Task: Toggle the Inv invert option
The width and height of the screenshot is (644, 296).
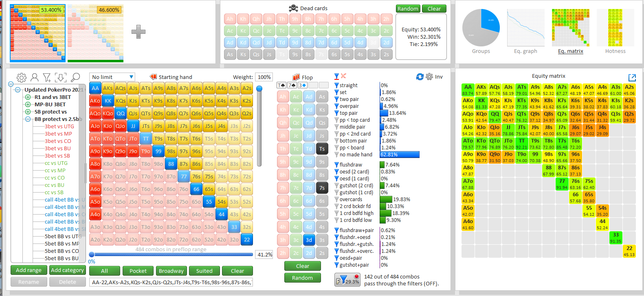Action: (x=439, y=77)
